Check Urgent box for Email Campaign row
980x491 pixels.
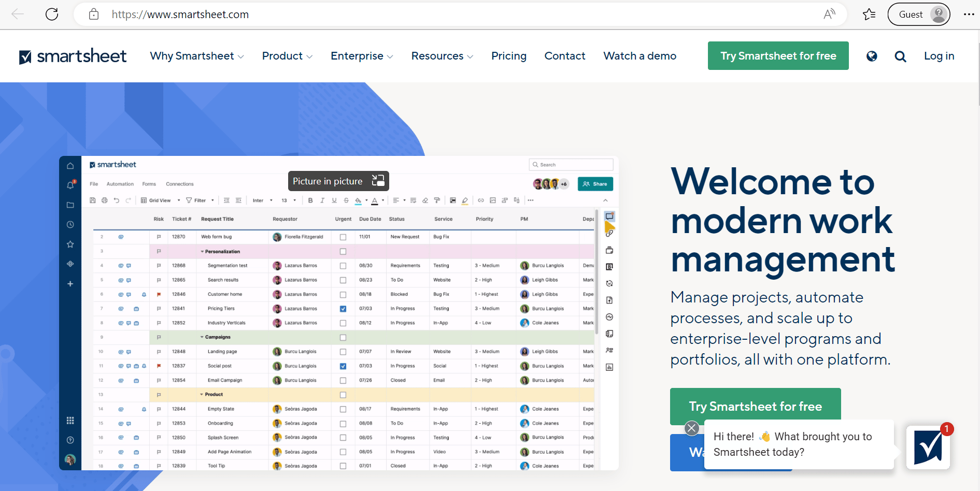click(343, 381)
